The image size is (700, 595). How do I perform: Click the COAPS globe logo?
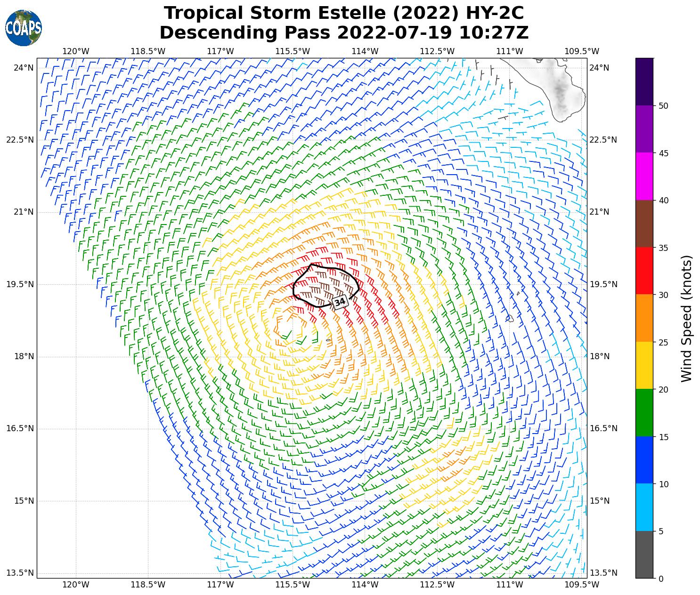pyautogui.click(x=24, y=28)
